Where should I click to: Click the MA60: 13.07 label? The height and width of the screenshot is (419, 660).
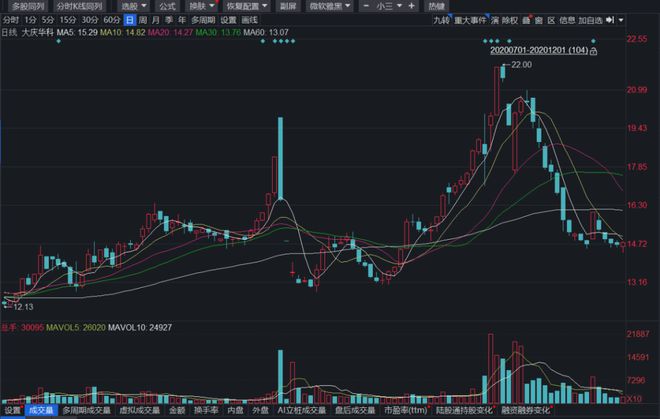[266, 32]
